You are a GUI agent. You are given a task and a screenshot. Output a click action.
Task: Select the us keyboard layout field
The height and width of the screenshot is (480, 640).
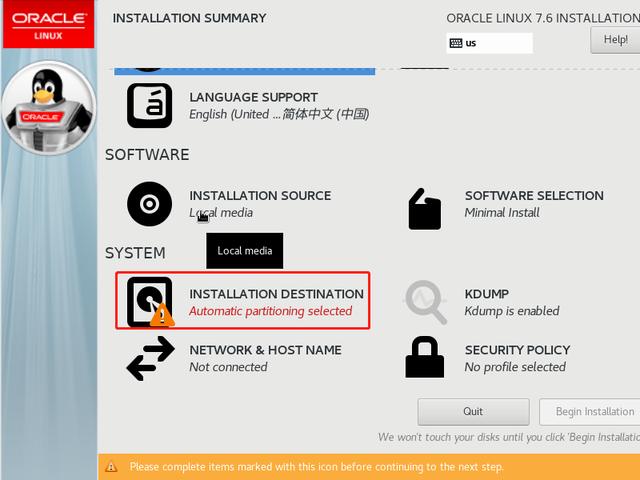pyautogui.click(x=489, y=43)
